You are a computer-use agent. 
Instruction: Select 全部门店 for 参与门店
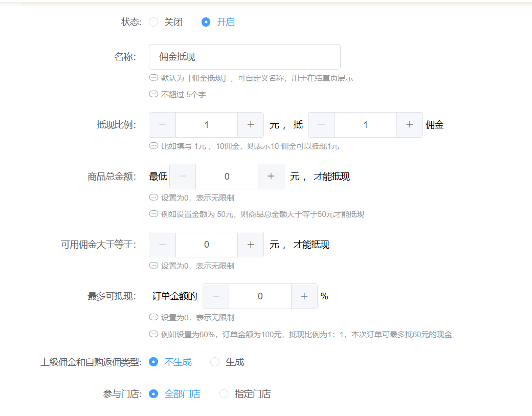[x=153, y=394]
